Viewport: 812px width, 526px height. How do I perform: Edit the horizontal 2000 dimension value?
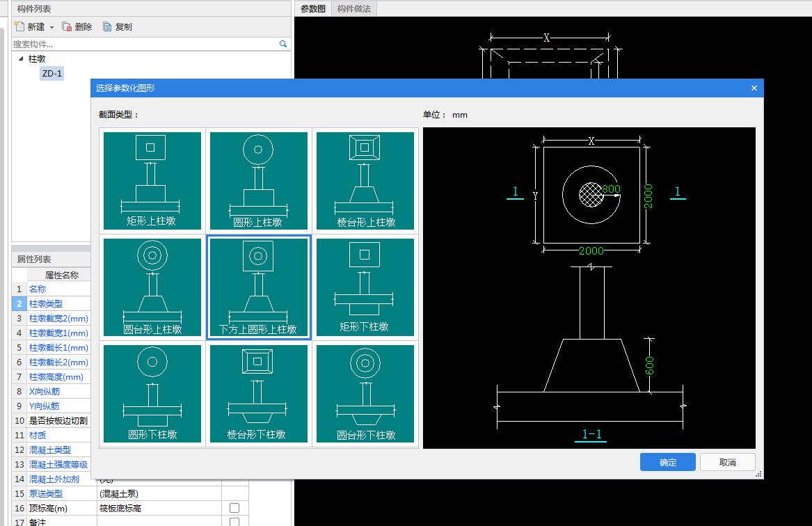[591, 250]
